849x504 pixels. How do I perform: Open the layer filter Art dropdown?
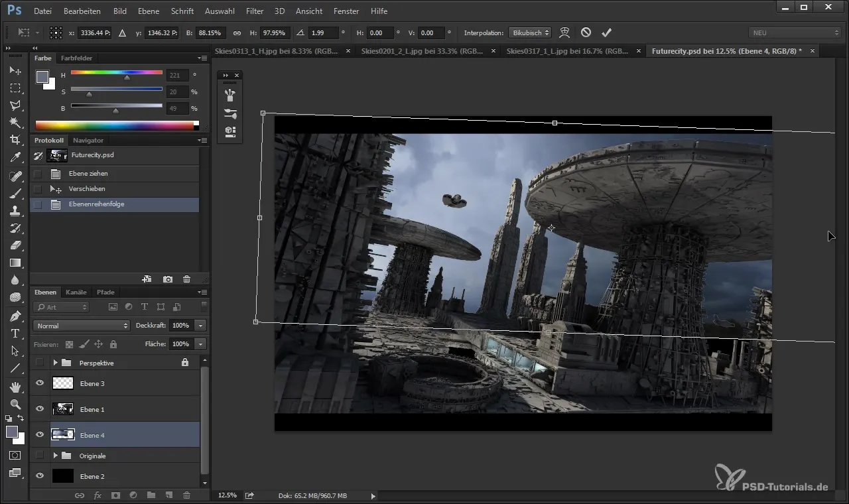(62, 307)
